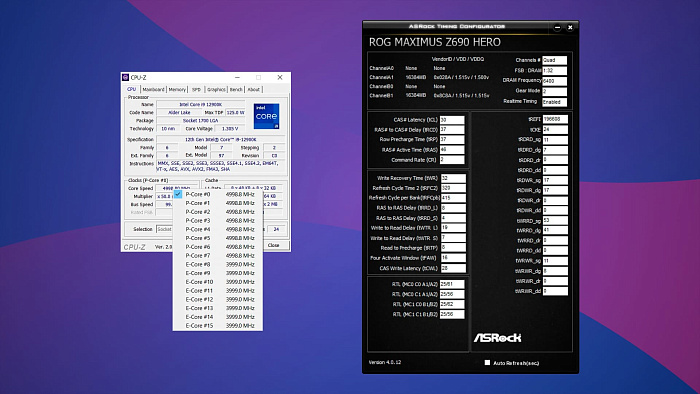The height and width of the screenshot is (394, 700).
Task: Click the 'Socket 1700 LGA' package value
Action: 200,120
